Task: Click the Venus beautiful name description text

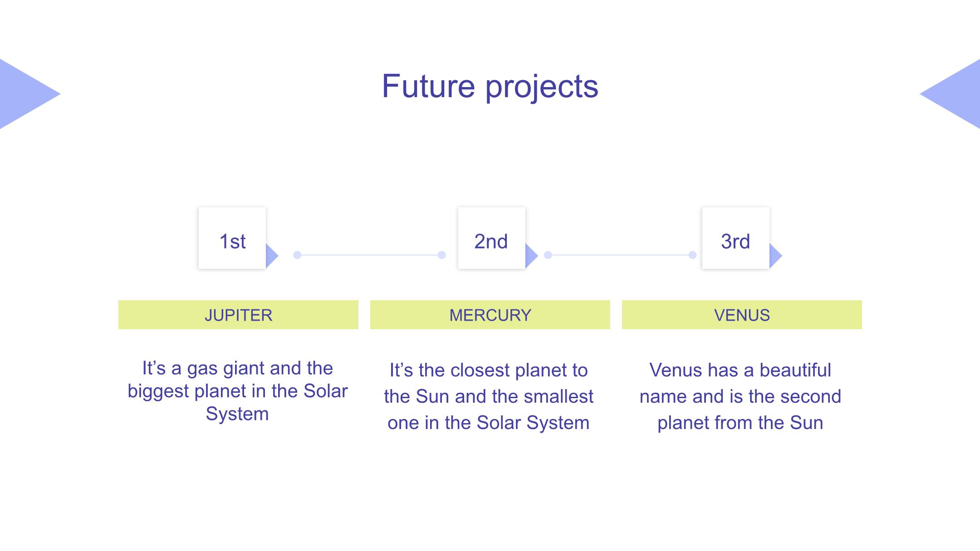Action: 740,396
